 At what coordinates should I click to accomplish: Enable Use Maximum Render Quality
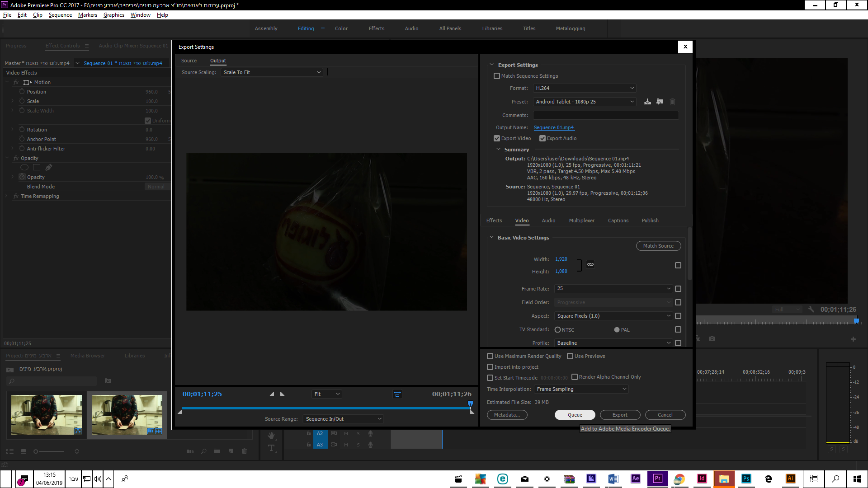click(x=490, y=356)
